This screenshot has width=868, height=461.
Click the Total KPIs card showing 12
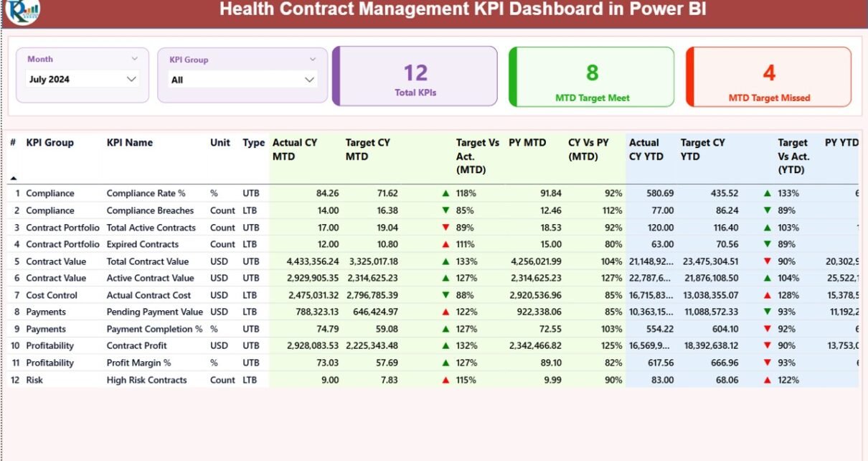pyautogui.click(x=415, y=77)
